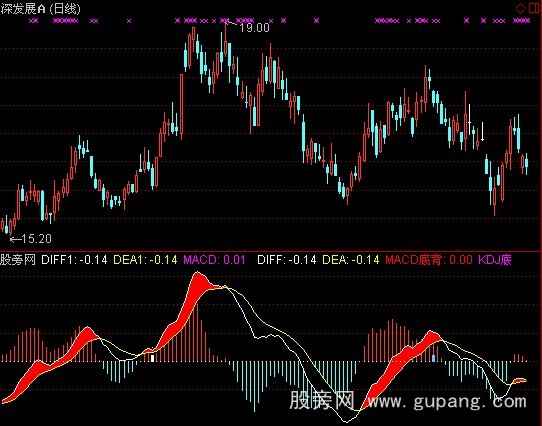
Task: Select the purple MACD: 0.01 readout
Action: pyautogui.click(x=214, y=260)
